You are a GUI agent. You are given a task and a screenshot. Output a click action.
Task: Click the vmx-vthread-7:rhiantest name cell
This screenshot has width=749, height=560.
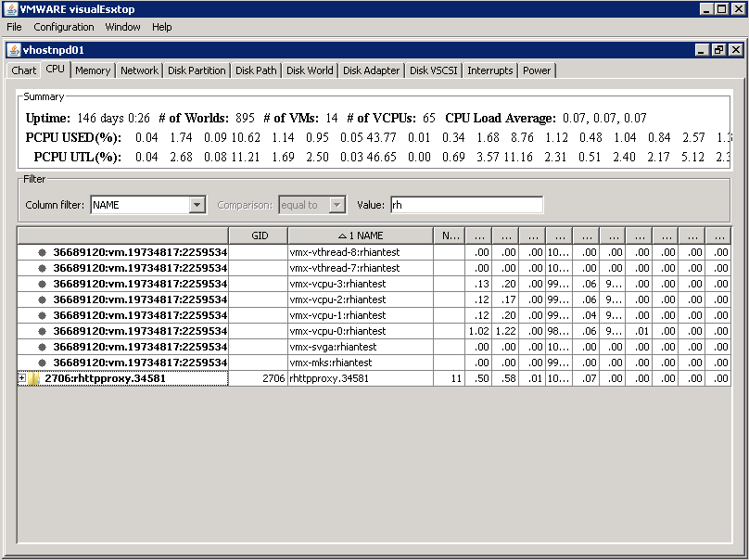361,268
